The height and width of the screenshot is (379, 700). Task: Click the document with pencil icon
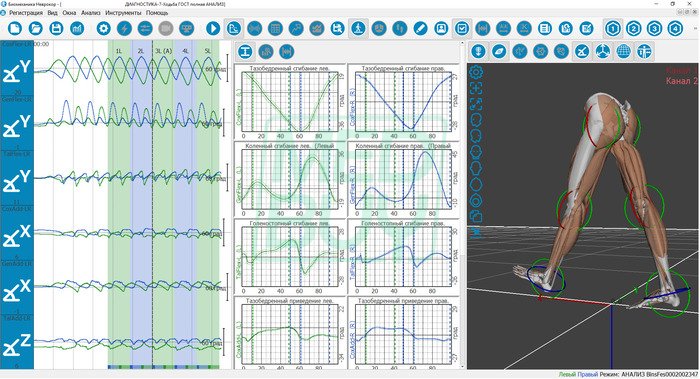tap(586, 29)
